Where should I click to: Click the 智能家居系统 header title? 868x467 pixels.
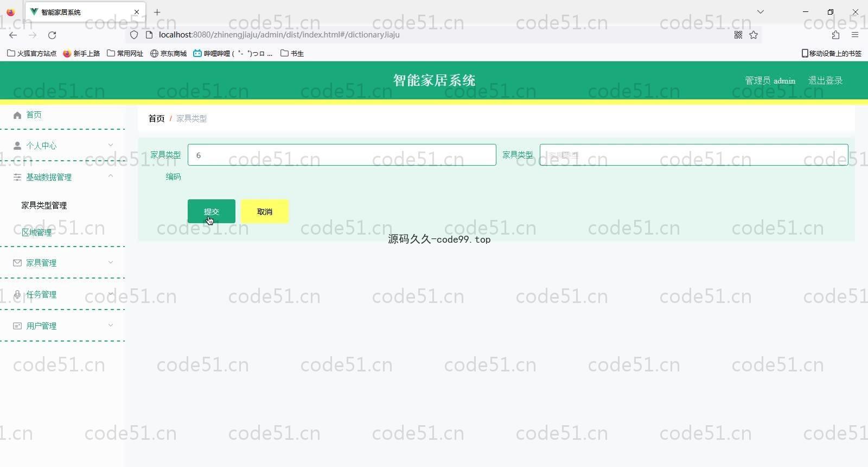click(434, 80)
